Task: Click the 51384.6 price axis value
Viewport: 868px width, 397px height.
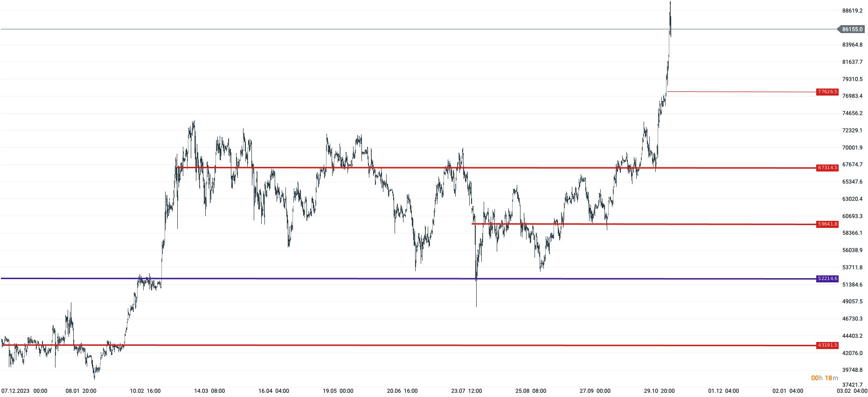Action: (x=852, y=285)
